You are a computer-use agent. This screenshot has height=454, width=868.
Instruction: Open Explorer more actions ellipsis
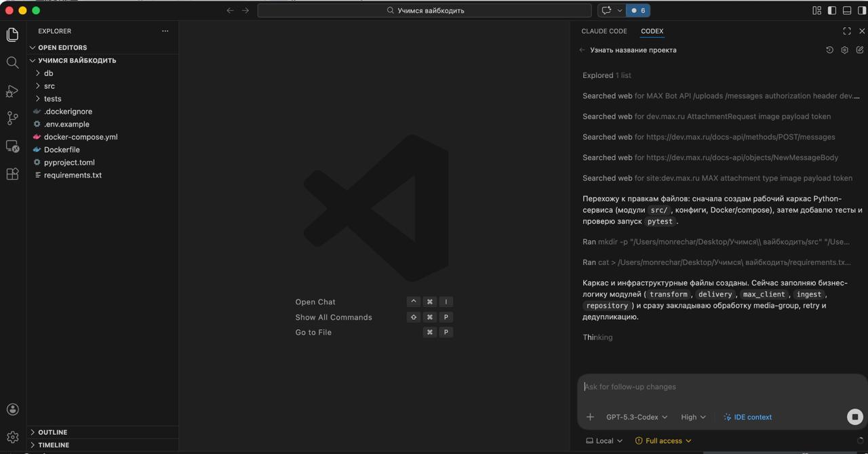[x=165, y=31]
